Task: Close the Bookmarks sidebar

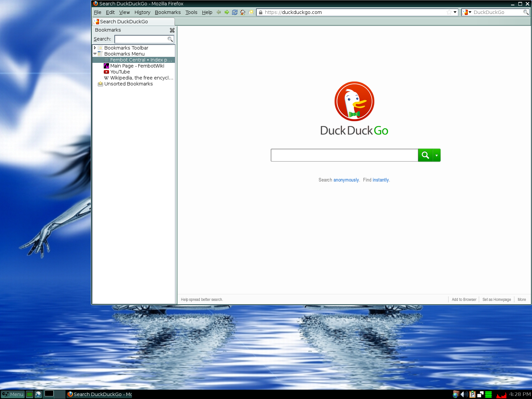Action: pyautogui.click(x=172, y=30)
